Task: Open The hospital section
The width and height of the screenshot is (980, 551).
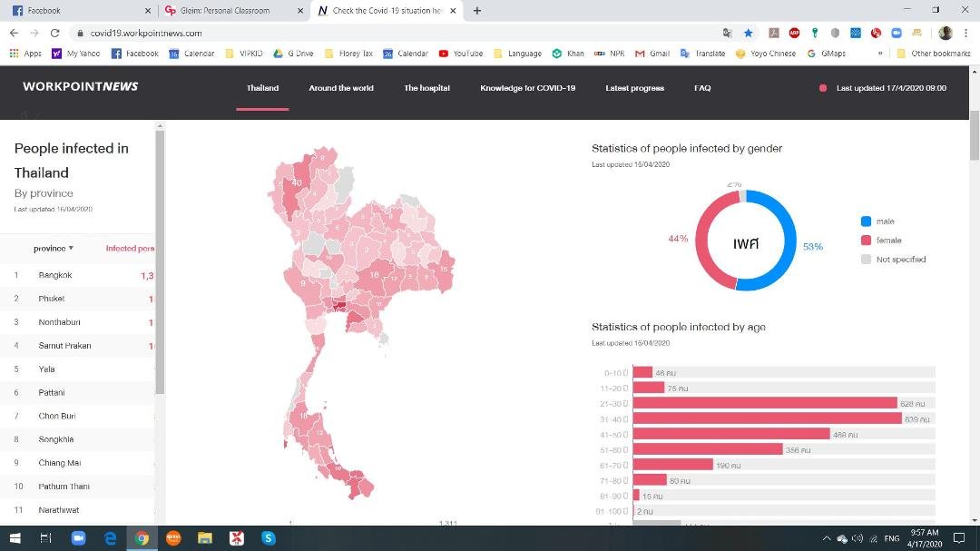Action: 426,88
